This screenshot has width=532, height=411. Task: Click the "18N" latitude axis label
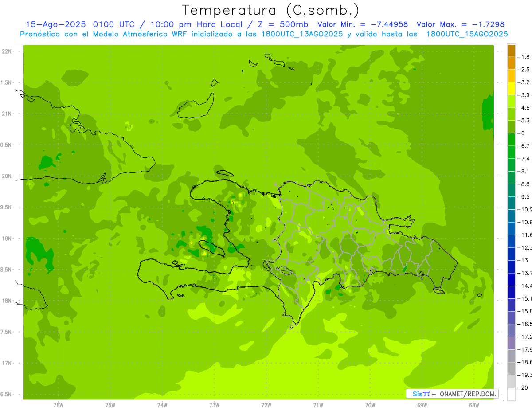[7, 301]
